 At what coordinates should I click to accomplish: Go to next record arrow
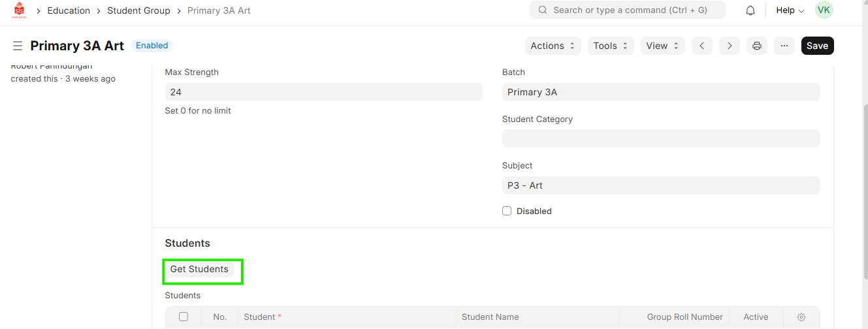tap(730, 46)
